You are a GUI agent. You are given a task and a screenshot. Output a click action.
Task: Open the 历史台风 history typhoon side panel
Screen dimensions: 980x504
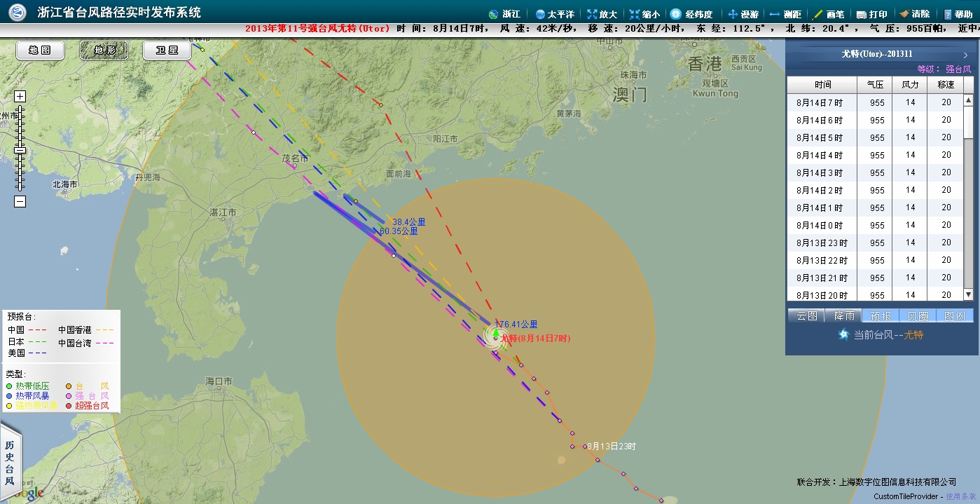click(x=10, y=463)
